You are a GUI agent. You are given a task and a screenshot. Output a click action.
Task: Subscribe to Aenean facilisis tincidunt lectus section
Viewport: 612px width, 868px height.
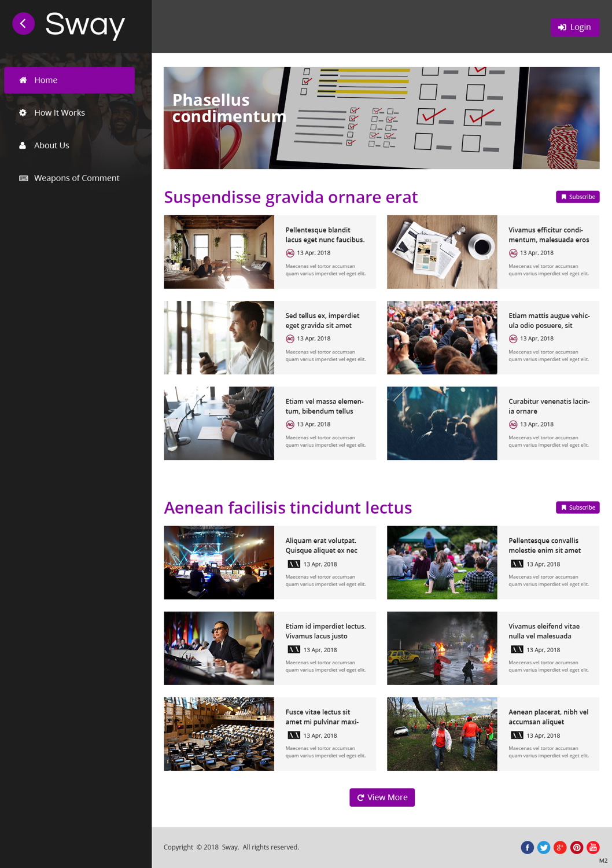[x=577, y=507]
